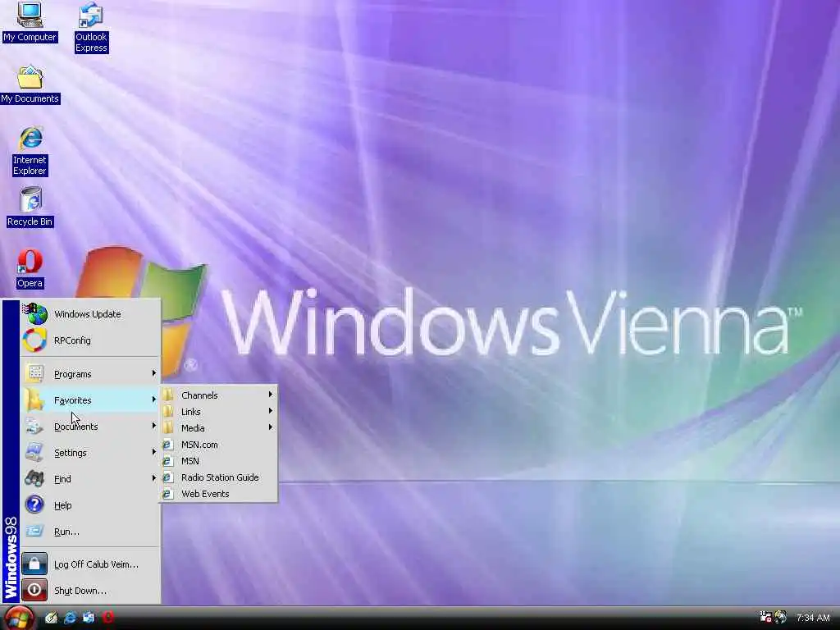
Task: Open Help from the Start menu
Action: [90, 504]
